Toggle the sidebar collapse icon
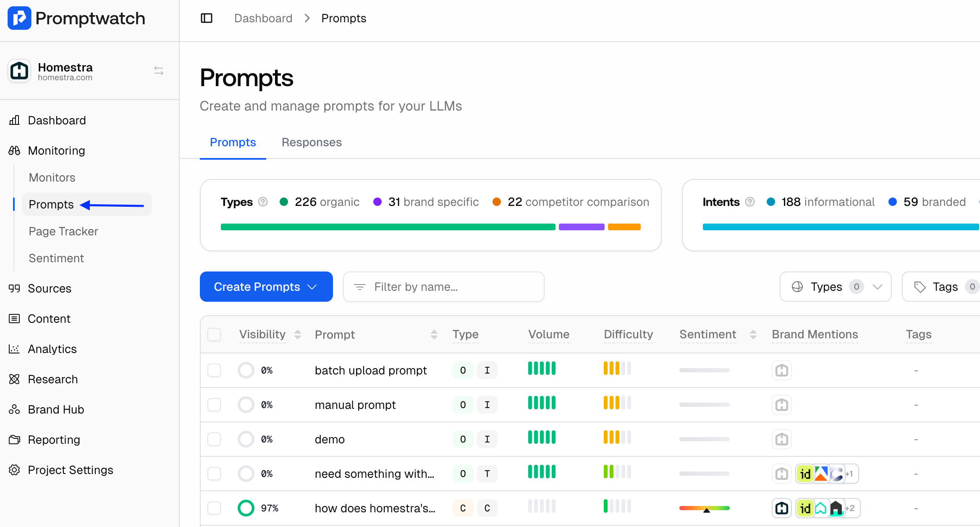 pos(207,18)
